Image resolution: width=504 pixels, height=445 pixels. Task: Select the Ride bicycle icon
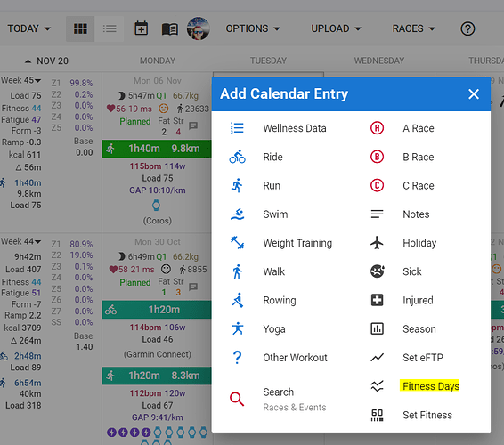click(237, 157)
